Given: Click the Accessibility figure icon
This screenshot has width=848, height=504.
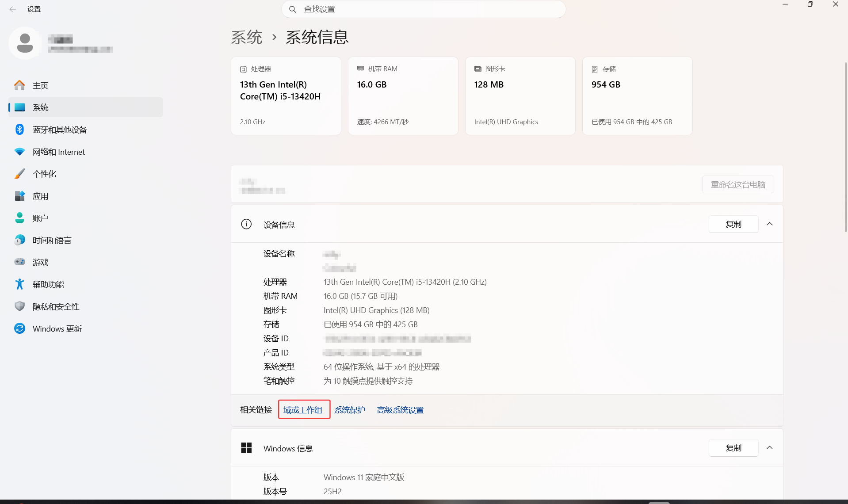Looking at the screenshot, I should [19, 284].
